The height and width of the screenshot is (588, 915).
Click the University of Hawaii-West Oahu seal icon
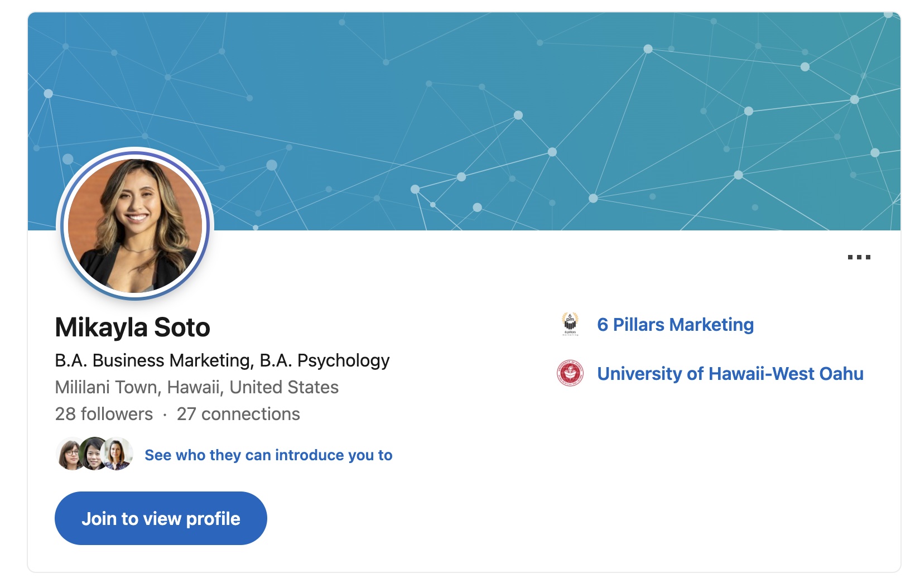tap(570, 373)
